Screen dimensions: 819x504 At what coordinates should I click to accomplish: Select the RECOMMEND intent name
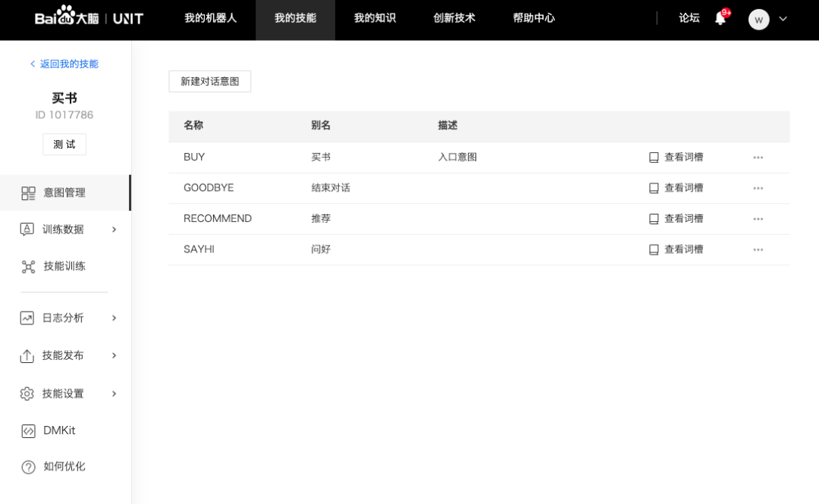(218, 219)
